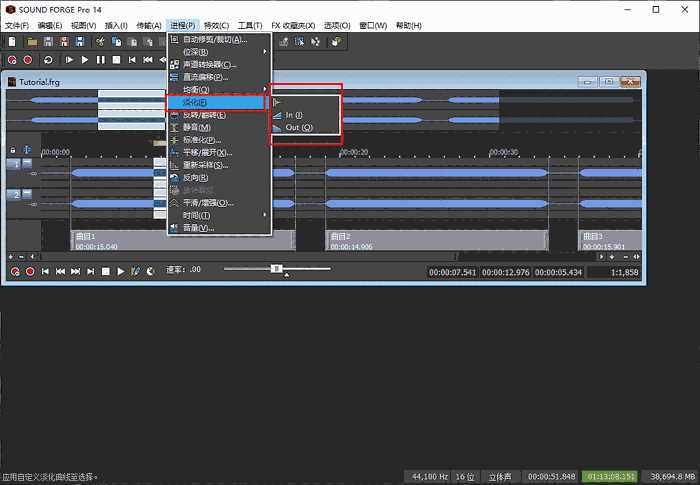Click the scissors Cut icon in toolbar
Screen dimensions: 700x485
[x=102, y=42]
